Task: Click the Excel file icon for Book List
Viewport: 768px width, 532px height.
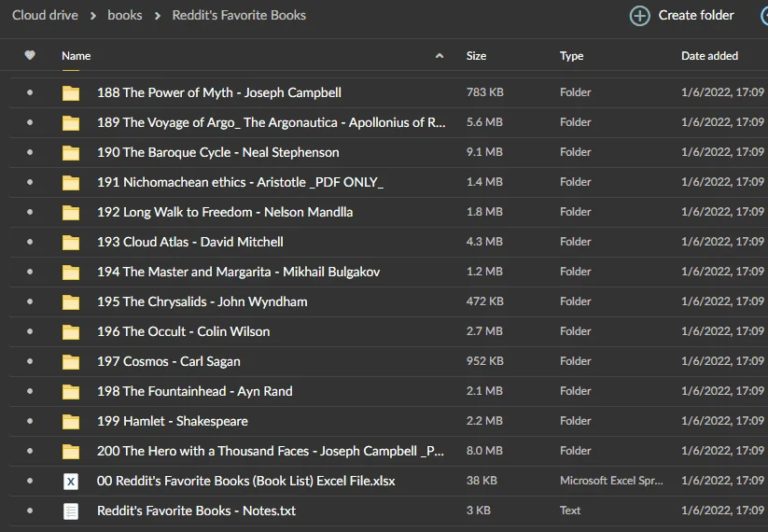Action: point(71,482)
